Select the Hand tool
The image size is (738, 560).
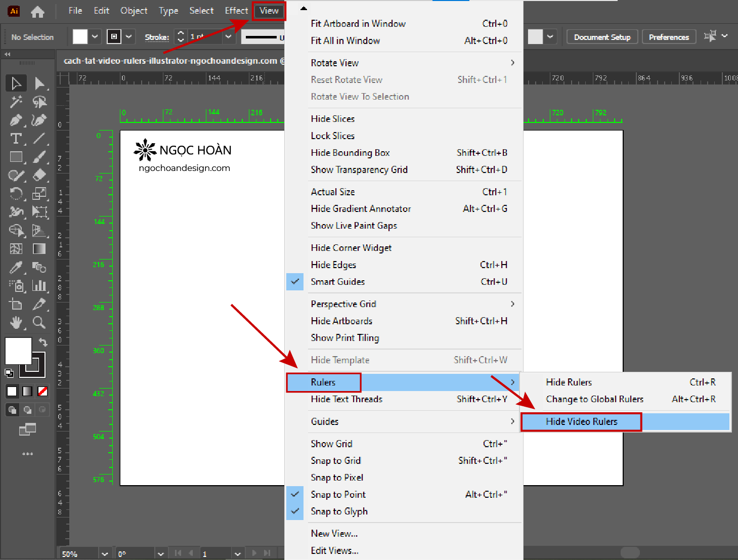click(16, 322)
